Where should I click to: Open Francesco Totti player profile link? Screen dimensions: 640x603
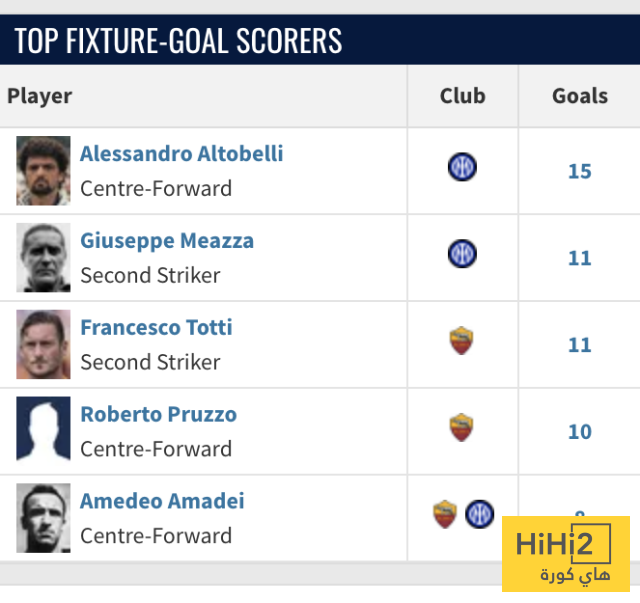click(156, 328)
